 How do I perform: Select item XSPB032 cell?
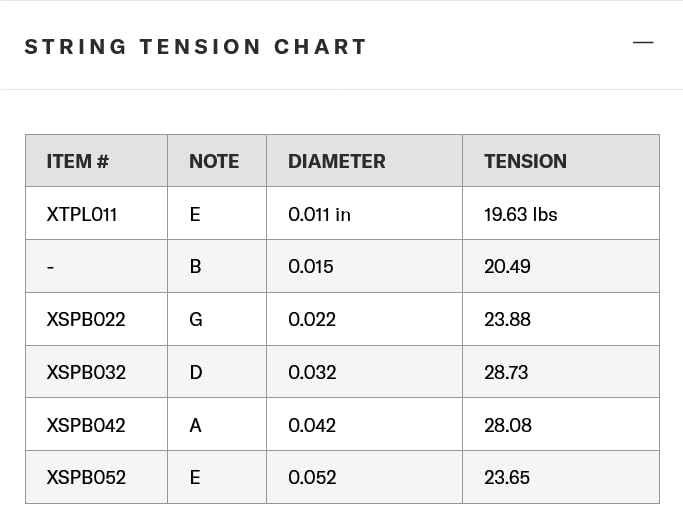(86, 373)
